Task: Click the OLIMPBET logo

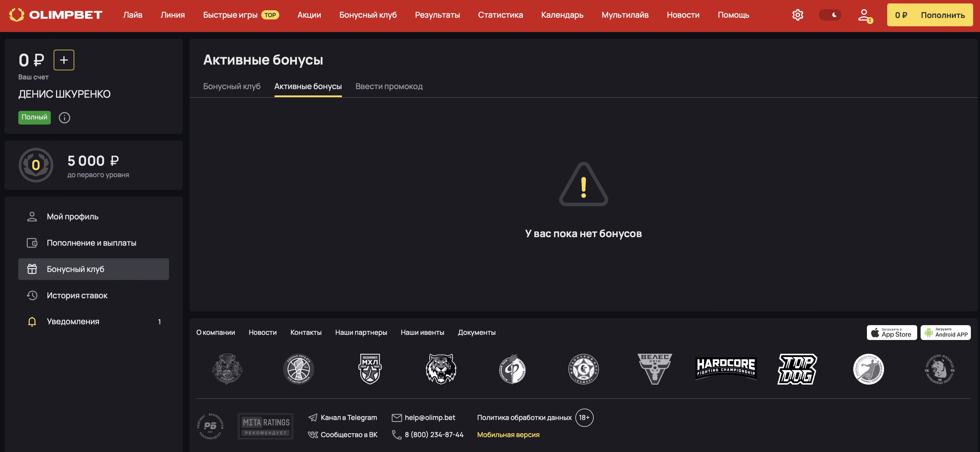Action: pos(56,15)
